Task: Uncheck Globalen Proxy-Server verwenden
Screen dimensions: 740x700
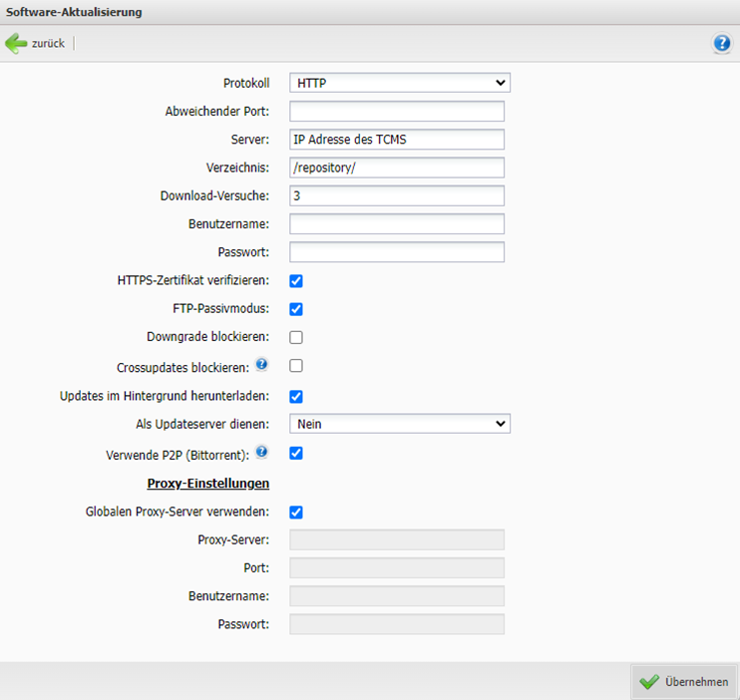Action: pyautogui.click(x=296, y=513)
